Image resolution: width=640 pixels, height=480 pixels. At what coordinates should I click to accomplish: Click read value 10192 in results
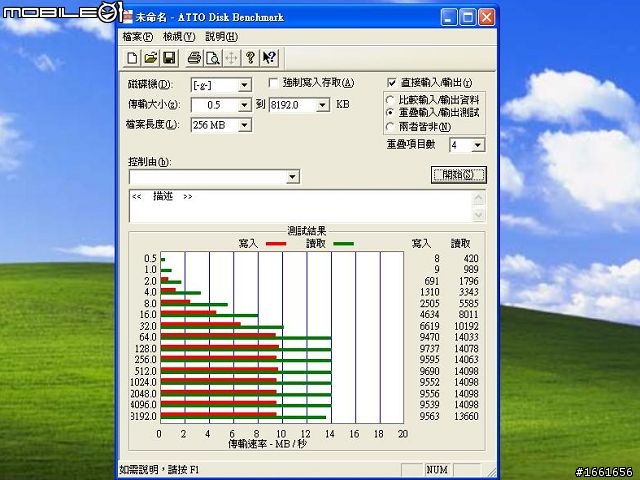(466, 326)
